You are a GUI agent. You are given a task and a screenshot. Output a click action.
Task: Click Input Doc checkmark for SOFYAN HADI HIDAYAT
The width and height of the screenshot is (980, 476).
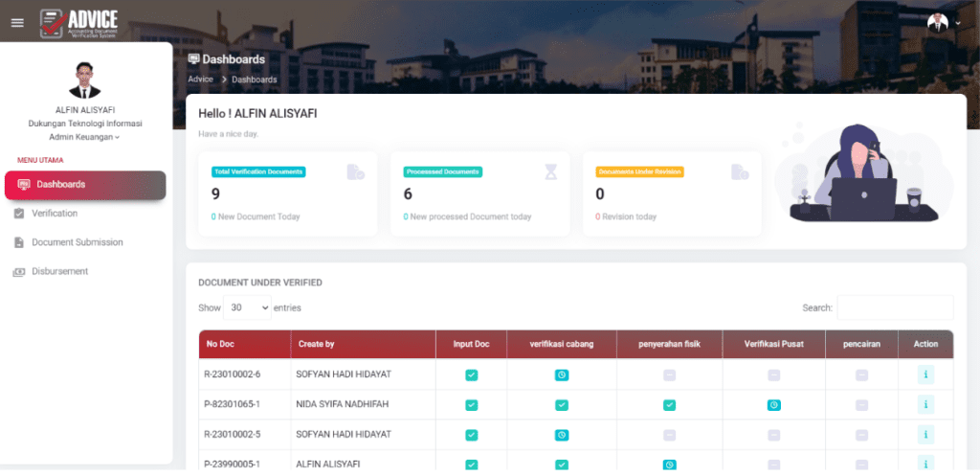pyautogui.click(x=471, y=375)
